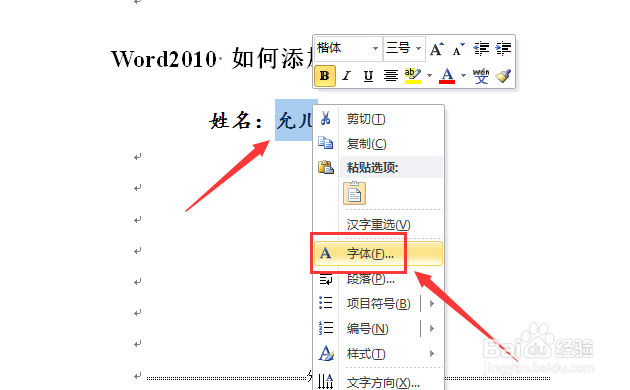Click the text direction icon
Image resolution: width=630 pixels, height=390 pixels.
[326, 382]
